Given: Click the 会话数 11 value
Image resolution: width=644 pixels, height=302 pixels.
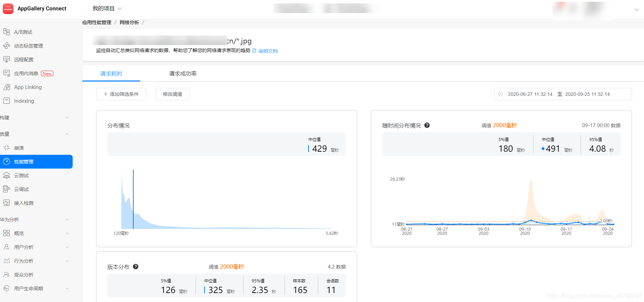Looking at the screenshot, I should point(331,290).
